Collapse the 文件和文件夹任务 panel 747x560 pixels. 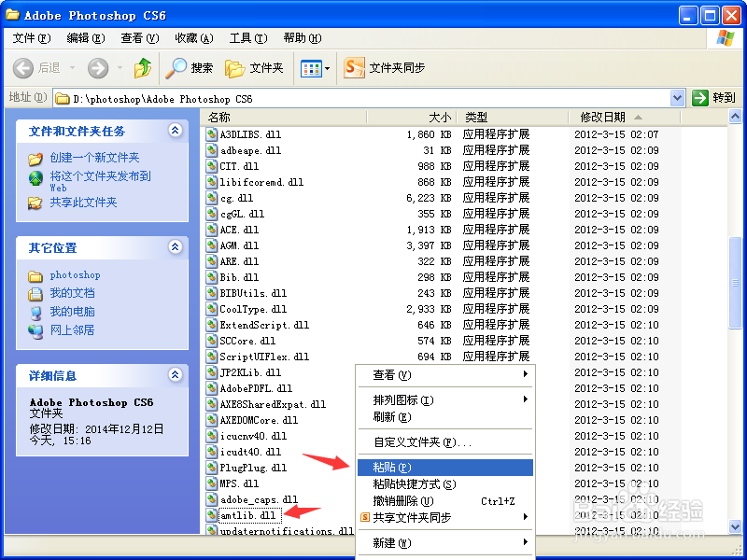point(175,132)
